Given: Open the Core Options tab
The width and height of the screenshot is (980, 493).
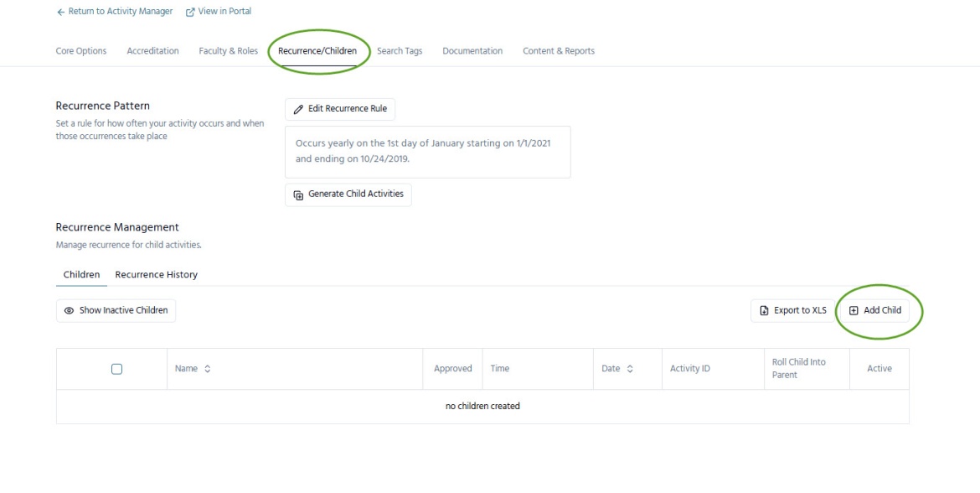Looking at the screenshot, I should [81, 51].
